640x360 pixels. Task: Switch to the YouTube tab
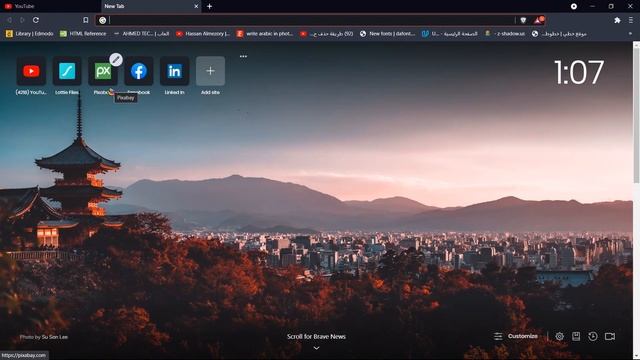click(50, 6)
